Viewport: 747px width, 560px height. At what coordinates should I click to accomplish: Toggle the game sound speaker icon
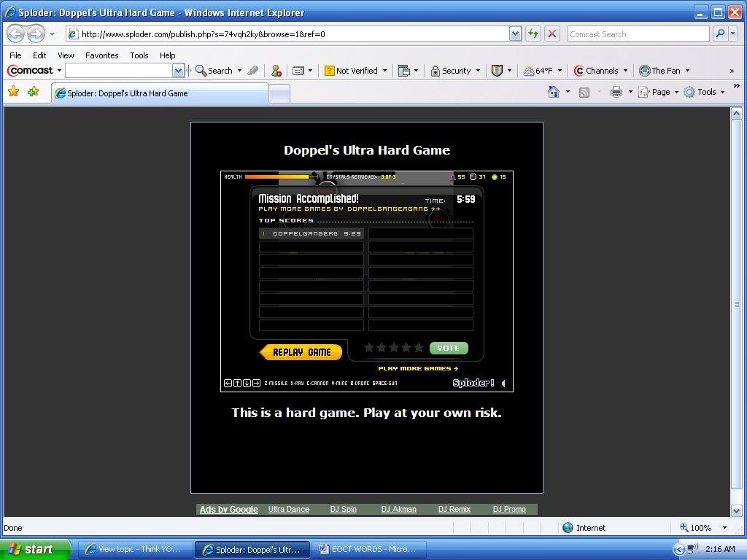coord(503,384)
